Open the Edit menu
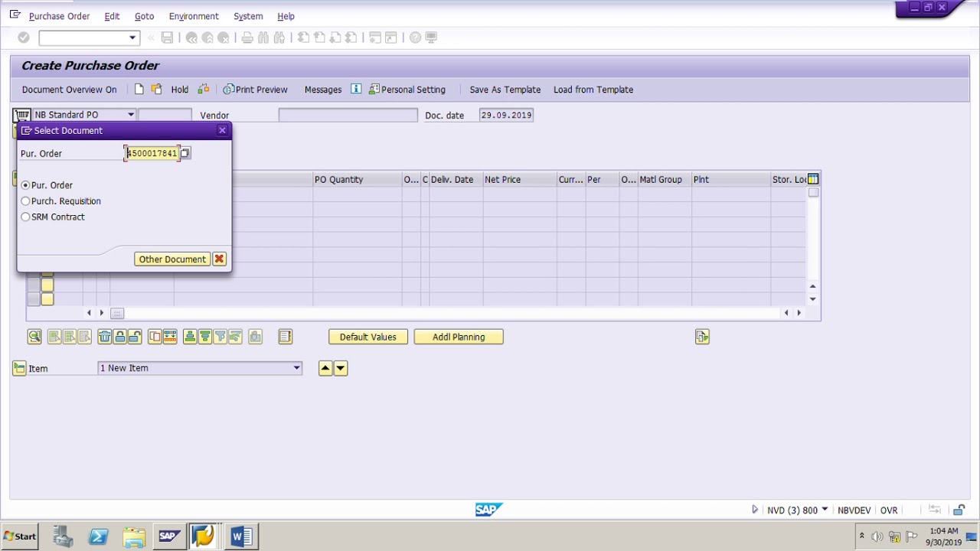The width and height of the screenshot is (980, 551). point(112,16)
